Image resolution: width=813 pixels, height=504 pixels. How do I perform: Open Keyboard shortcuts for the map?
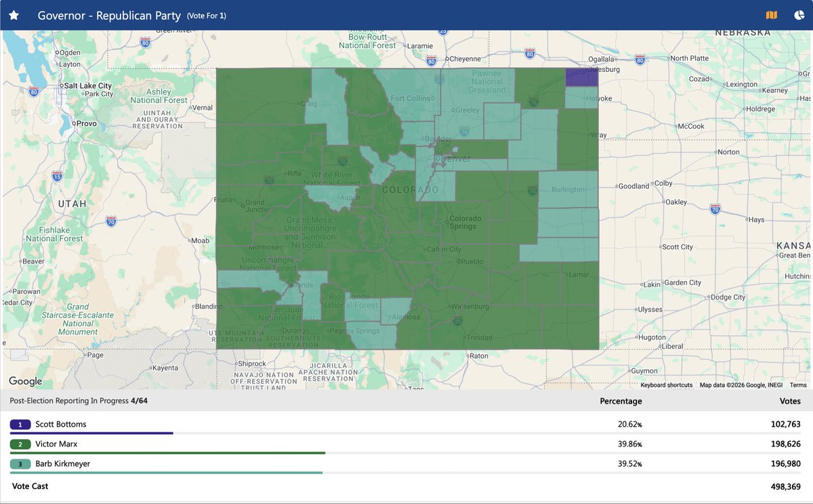coord(667,385)
